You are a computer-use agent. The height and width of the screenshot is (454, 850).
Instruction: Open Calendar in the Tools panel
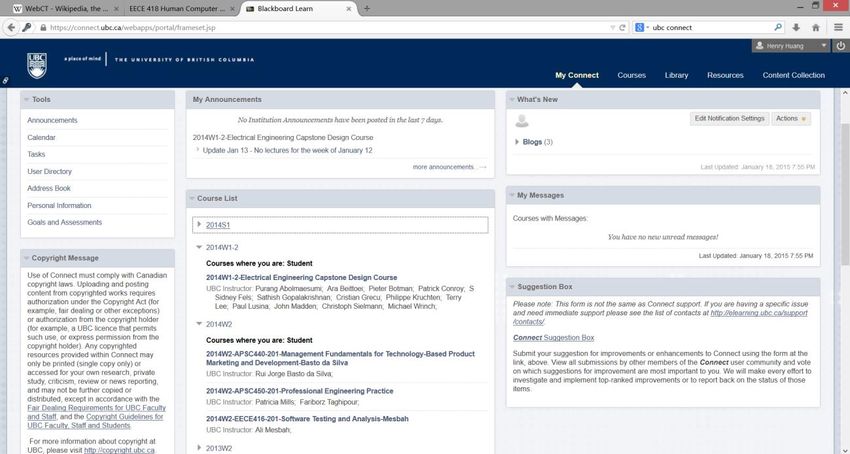point(41,138)
